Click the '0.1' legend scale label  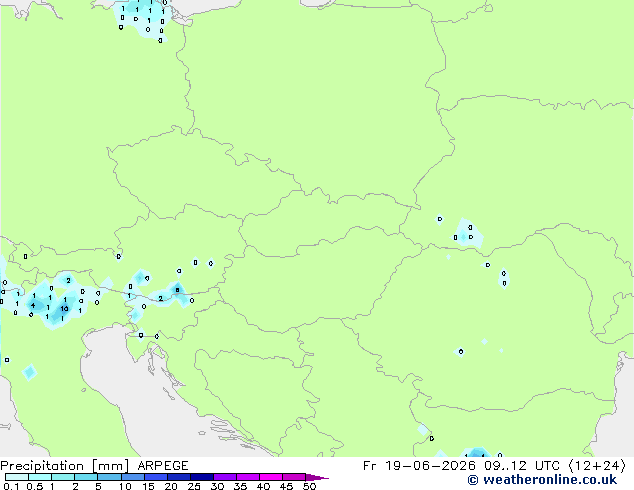(x=11, y=486)
